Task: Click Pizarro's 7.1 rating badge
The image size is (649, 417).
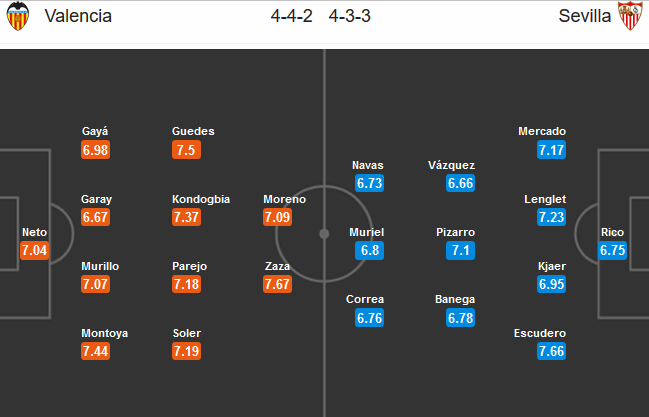Action: [x=460, y=251]
